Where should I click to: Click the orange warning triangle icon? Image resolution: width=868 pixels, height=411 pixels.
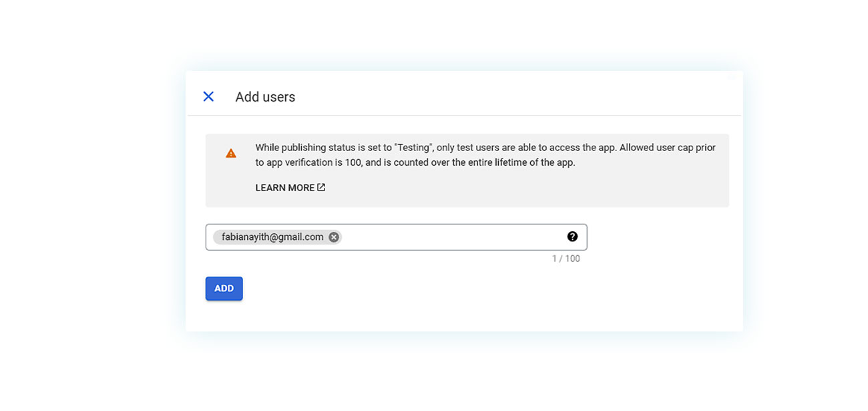[x=231, y=154]
